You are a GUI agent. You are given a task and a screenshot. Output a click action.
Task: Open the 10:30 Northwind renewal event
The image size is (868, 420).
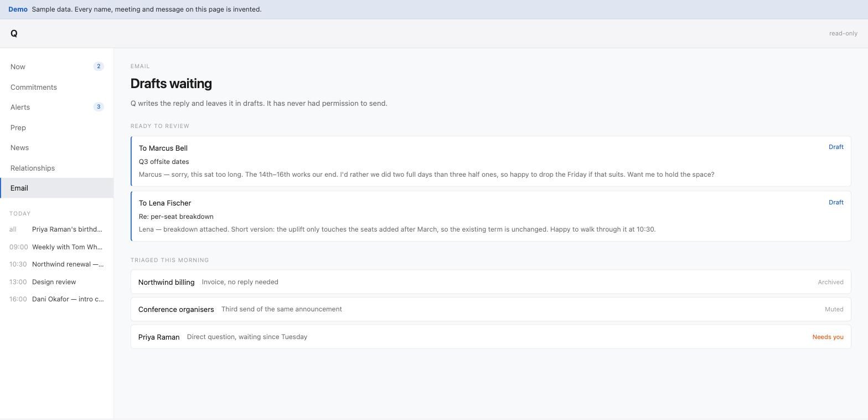(x=56, y=264)
